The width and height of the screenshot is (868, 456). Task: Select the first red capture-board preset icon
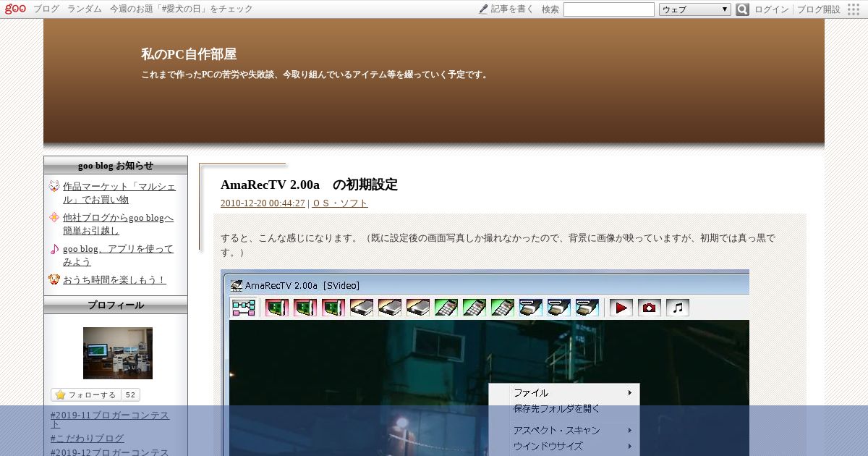pyautogui.click(x=277, y=308)
